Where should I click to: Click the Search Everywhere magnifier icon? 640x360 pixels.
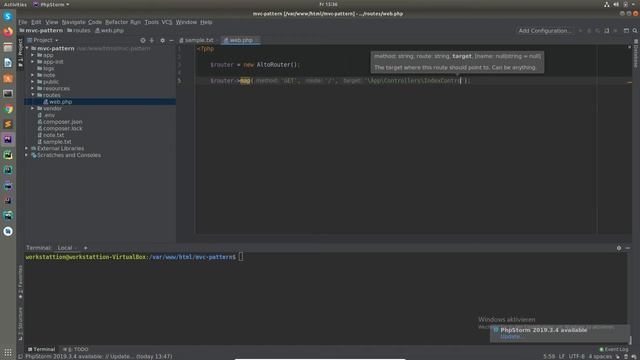tap(635, 31)
